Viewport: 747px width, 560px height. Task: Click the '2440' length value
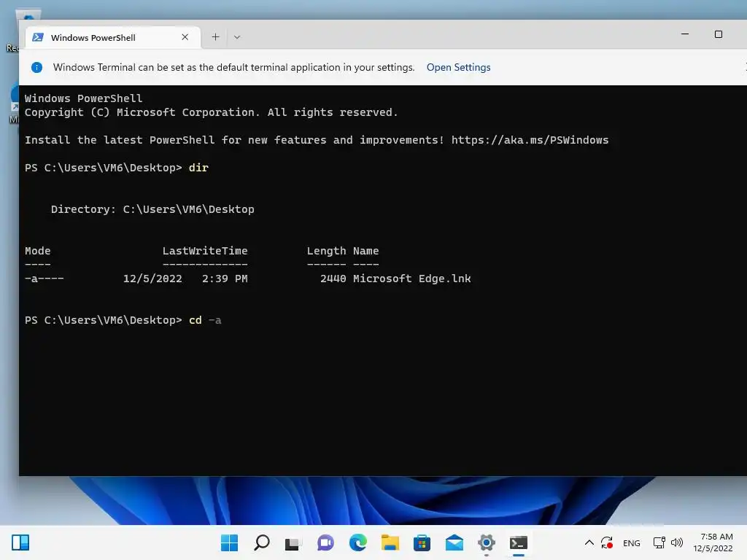click(x=333, y=279)
